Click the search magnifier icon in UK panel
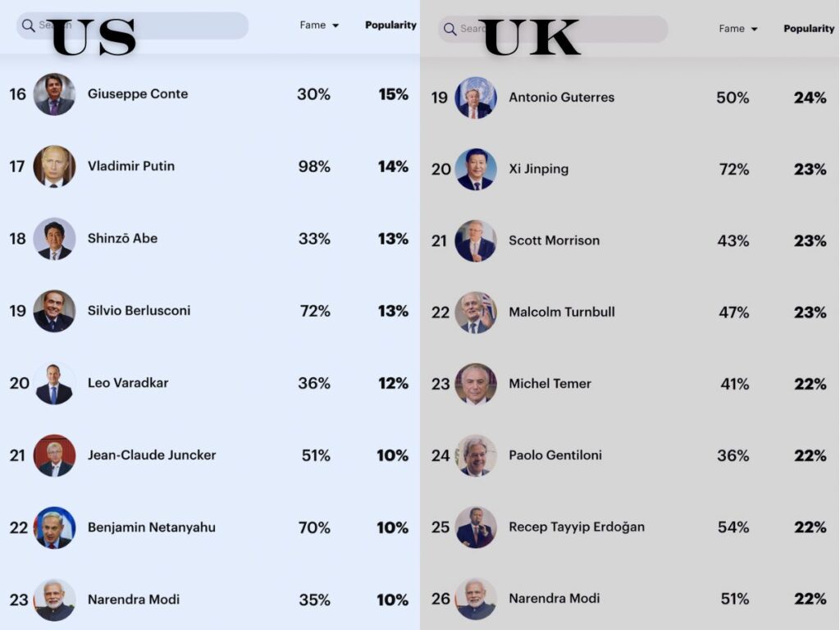 [x=450, y=29]
